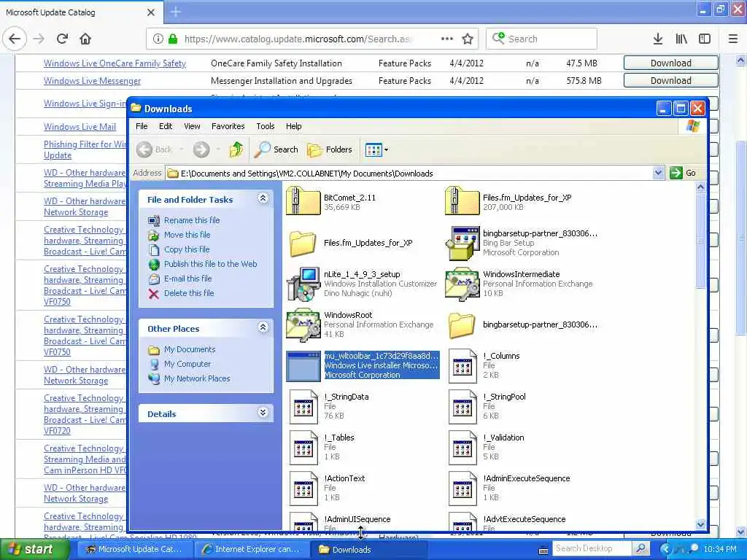Open Firefox page actions three-dot menu
The image size is (747, 560).
coord(447,39)
